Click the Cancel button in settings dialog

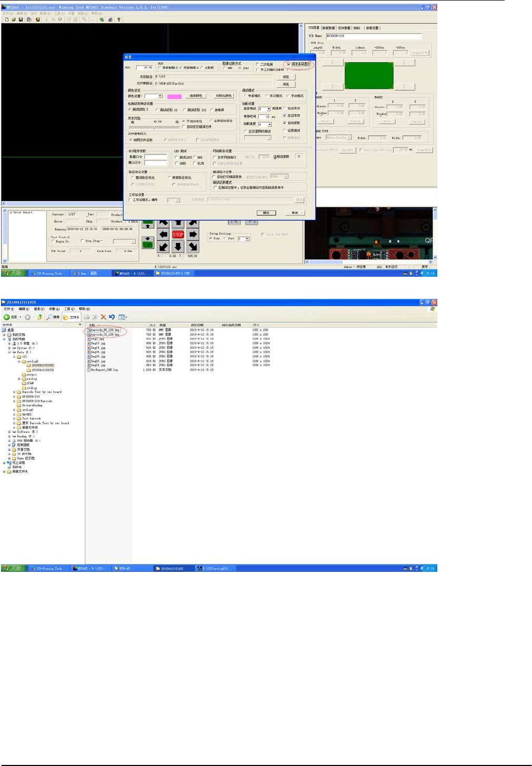tap(294, 213)
